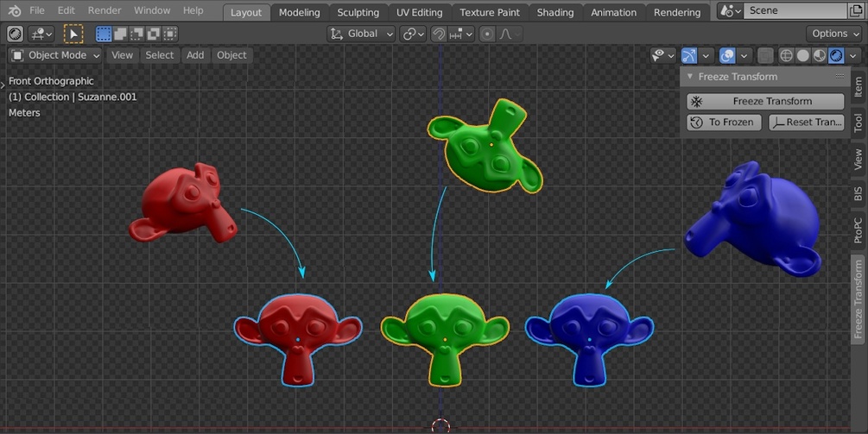868x434 pixels.
Task: Open the Window menu
Action: (152, 10)
